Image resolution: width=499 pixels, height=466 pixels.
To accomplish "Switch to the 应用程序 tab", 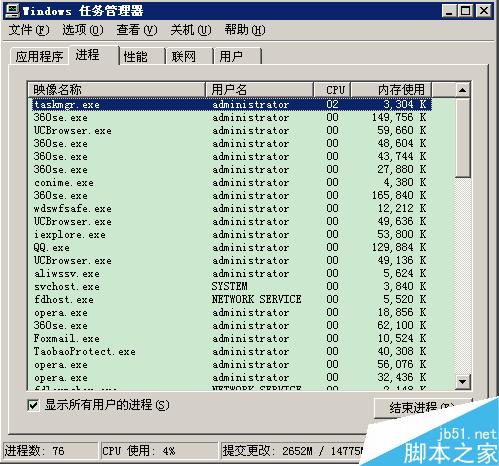I will pyautogui.click(x=39, y=56).
